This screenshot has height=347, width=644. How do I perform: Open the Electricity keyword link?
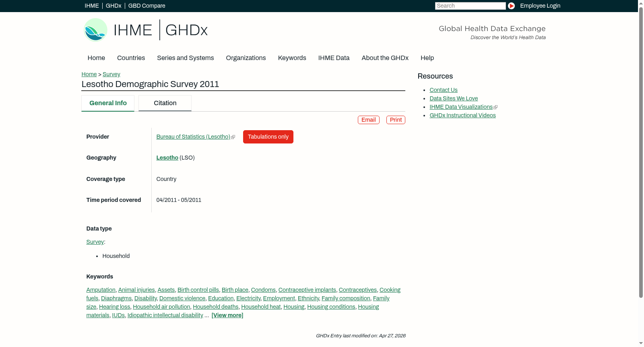[x=248, y=298]
